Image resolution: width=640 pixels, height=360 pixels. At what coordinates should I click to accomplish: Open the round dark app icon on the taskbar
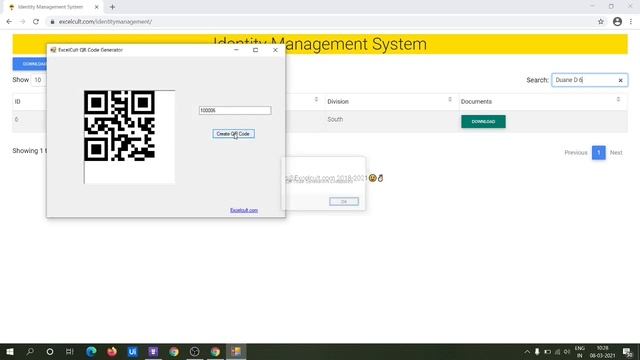coord(195,351)
